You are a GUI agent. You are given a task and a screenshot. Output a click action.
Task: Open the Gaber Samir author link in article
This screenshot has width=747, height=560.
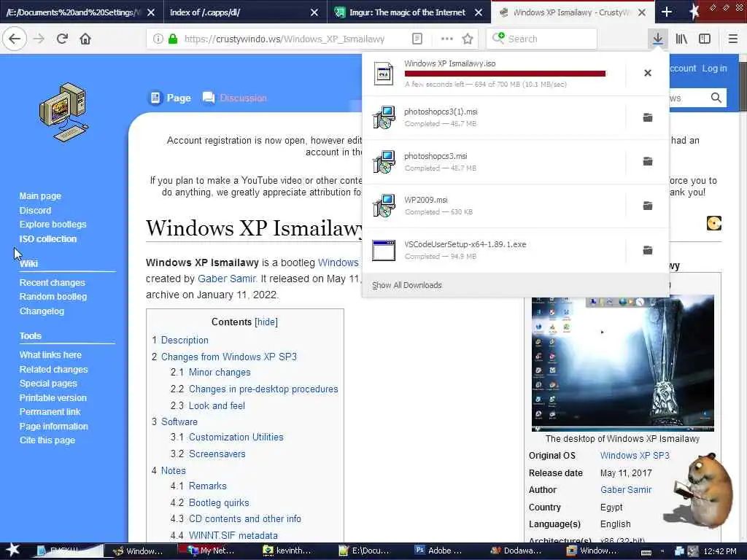point(227,279)
